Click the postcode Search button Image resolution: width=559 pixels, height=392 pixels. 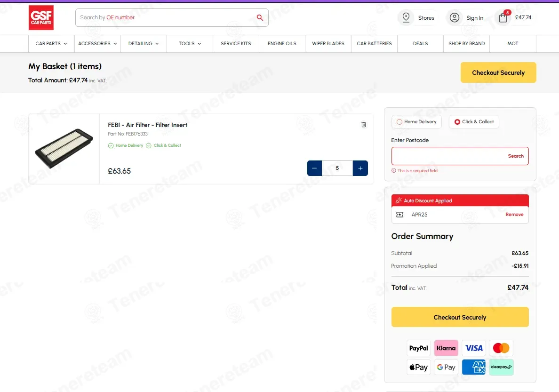516,156
